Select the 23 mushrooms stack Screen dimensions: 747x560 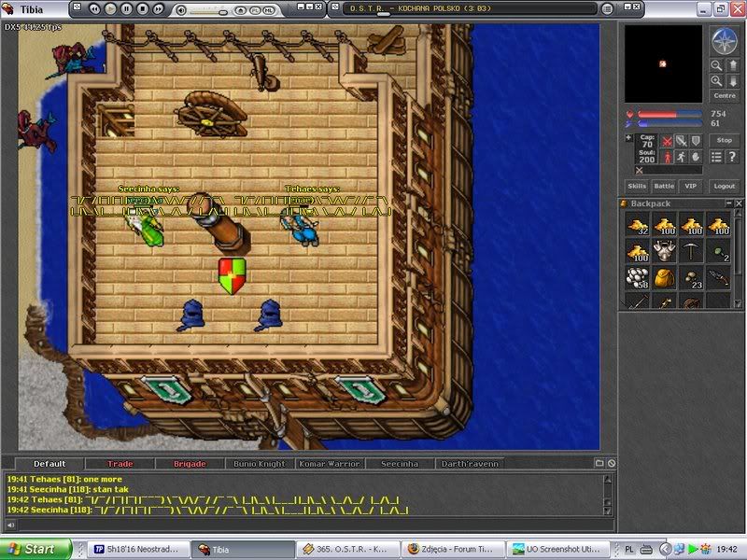pos(691,278)
